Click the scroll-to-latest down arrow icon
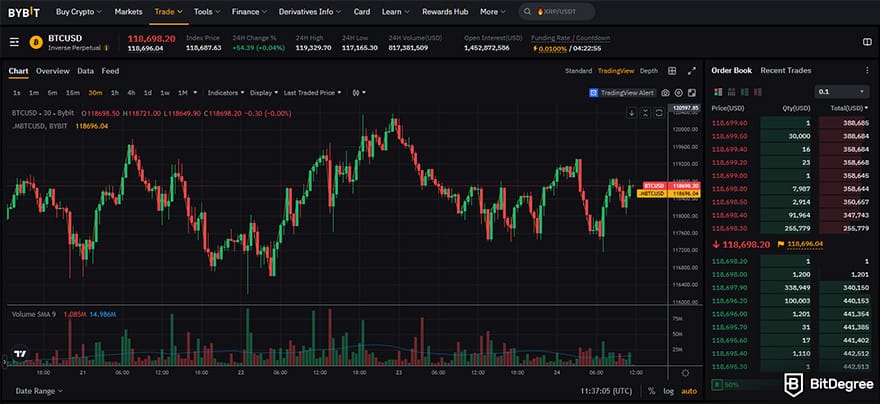 [632, 113]
